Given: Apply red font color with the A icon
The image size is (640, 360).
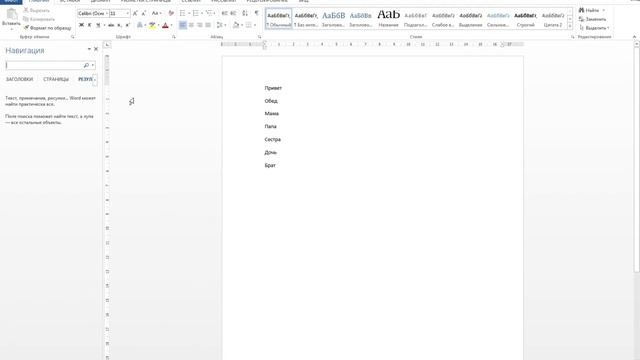Looking at the screenshot, I should click(165, 25).
